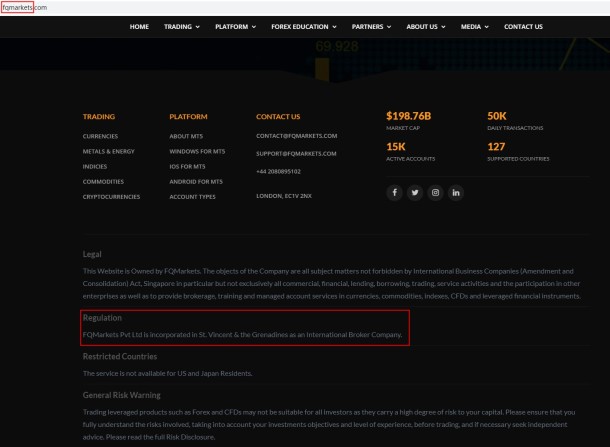Click the $198.76B market cap figure

pos(408,116)
